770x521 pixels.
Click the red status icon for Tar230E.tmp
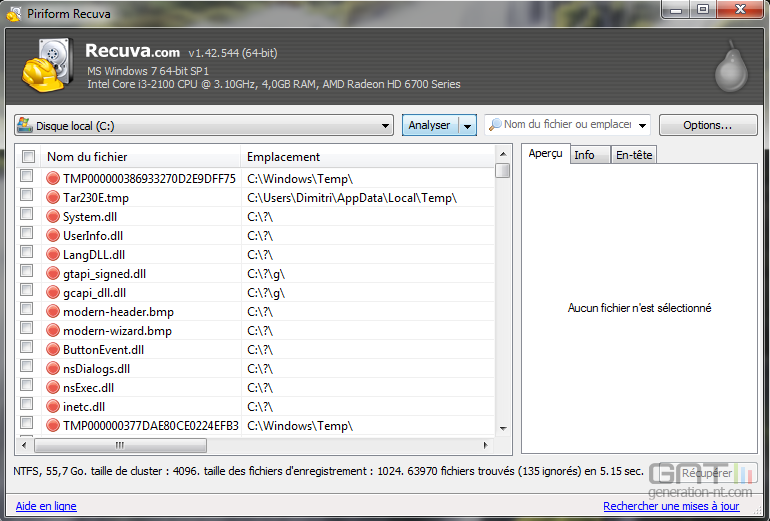[53, 197]
